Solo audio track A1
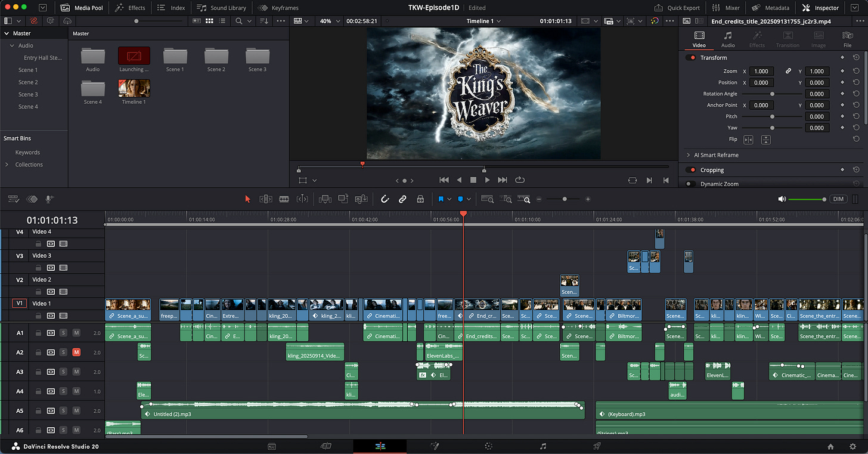This screenshot has width=868, height=454. [63, 333]
